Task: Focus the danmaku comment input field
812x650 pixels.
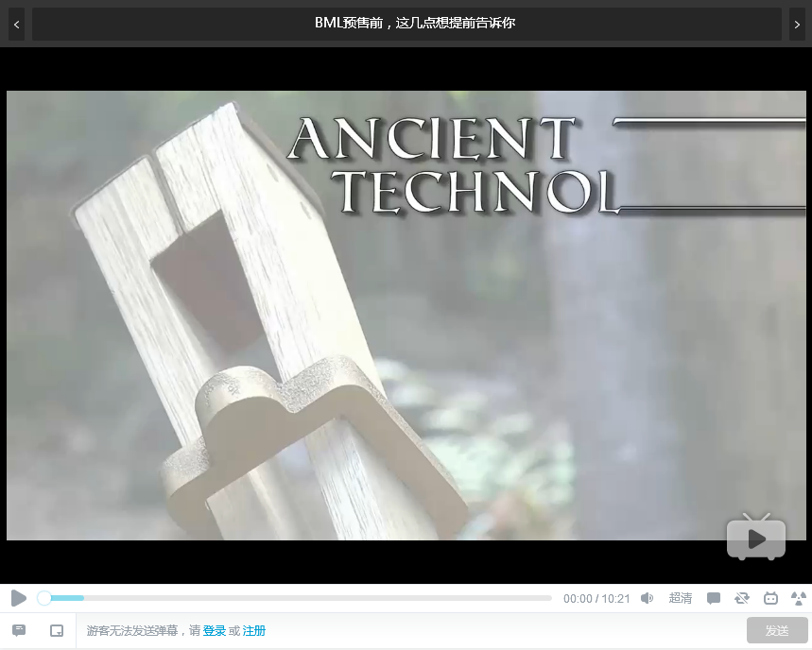Action: [411, 631]
